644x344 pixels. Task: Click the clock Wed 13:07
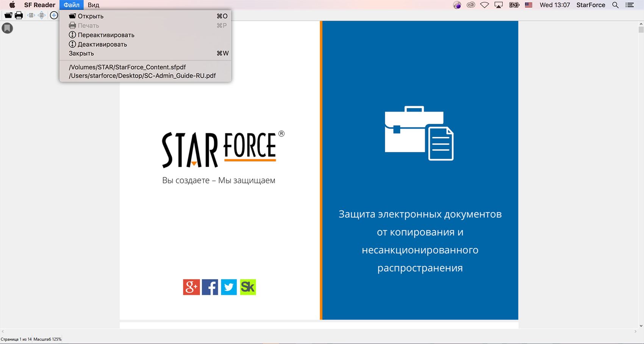coord(555,5)
